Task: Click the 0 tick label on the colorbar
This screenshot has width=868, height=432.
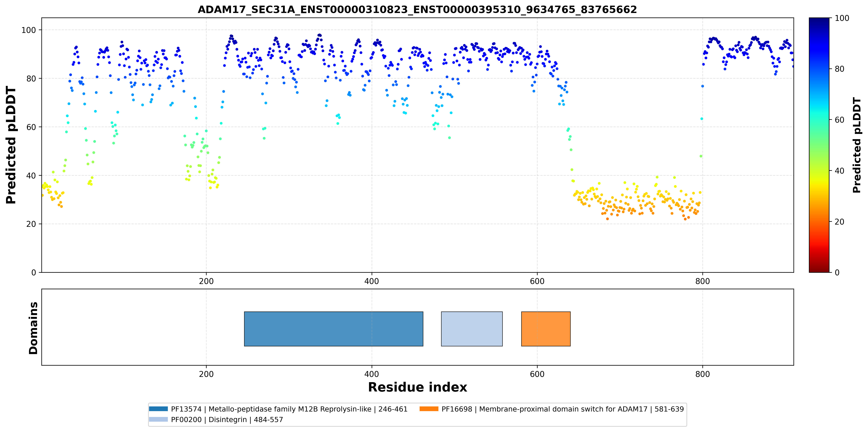Action: point(837,273)
